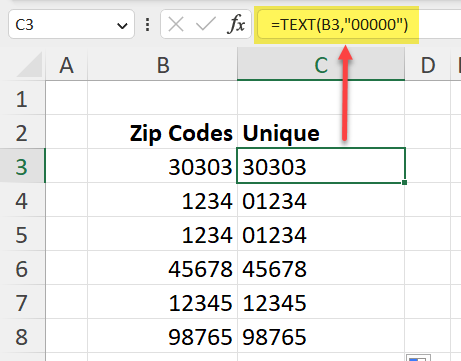
Task: Click the Name Box showing C3
Action: [x=71, y=24]
